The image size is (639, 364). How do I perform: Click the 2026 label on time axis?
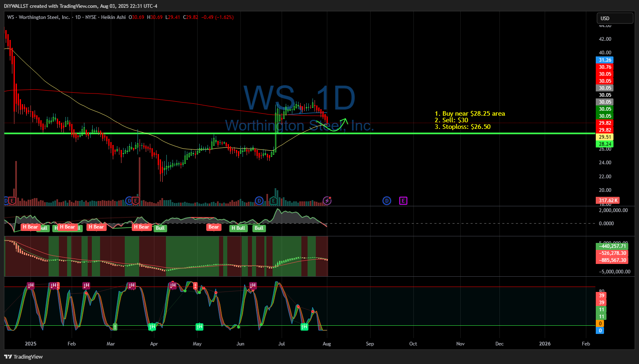coord(545,344)
